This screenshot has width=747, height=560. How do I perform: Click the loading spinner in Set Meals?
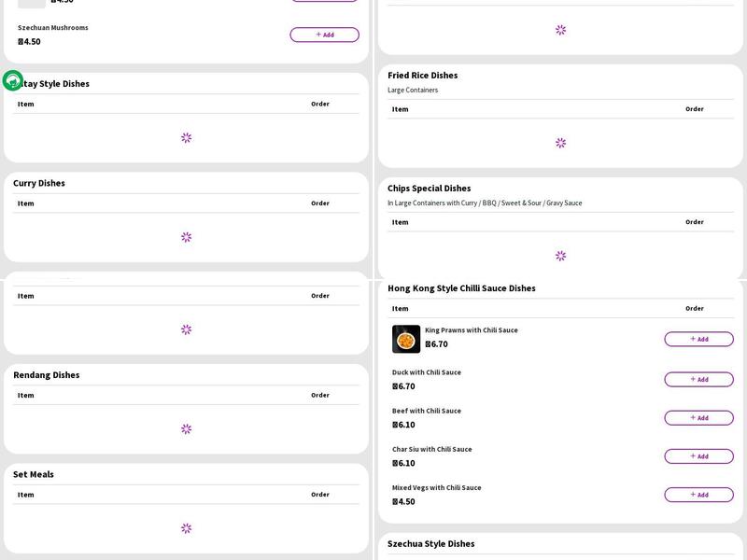tap(186, 528)
